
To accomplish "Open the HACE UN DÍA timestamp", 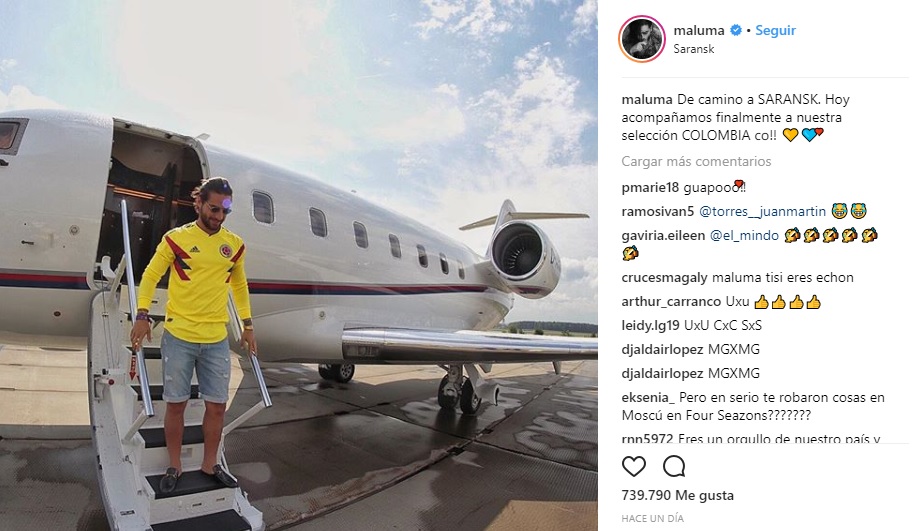I will click(652, 518).
